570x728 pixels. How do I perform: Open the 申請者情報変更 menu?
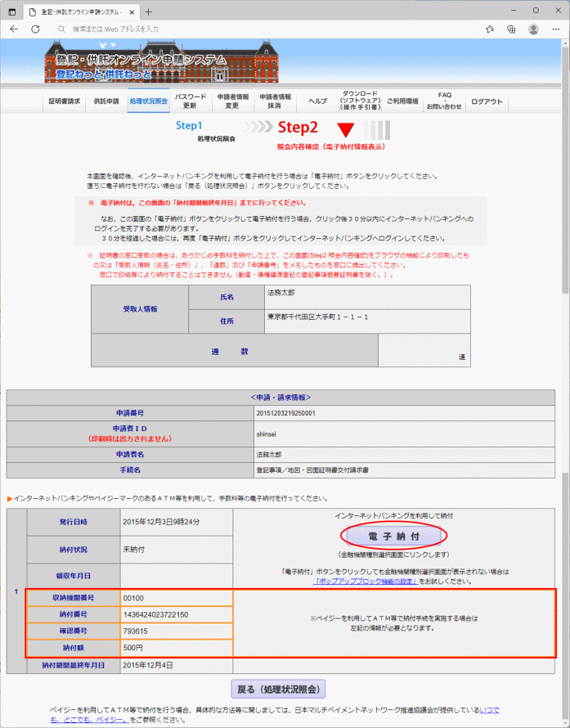tap(233, 101)
